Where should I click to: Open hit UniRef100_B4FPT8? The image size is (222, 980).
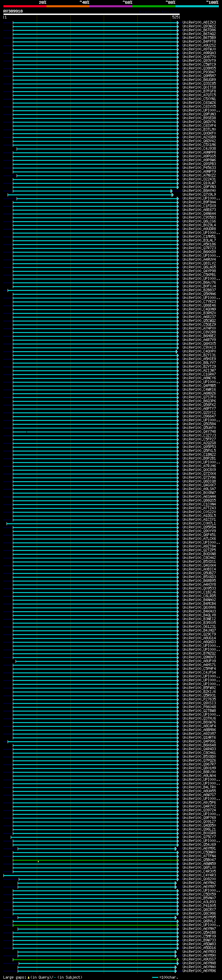tap(199, 41)
